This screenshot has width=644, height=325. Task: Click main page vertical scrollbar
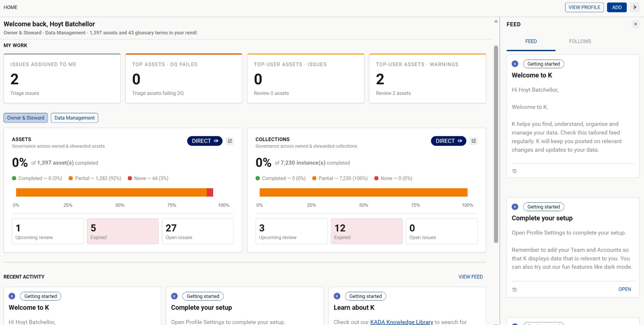coord(496,144)
